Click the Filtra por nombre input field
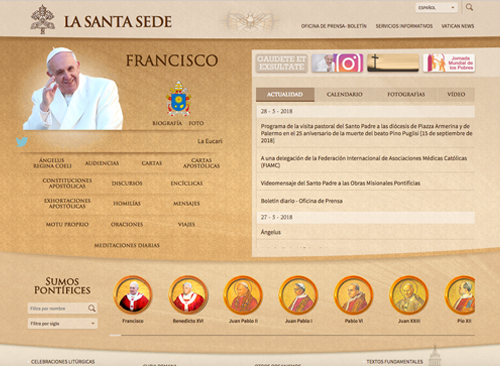500x366 pixels. coord(58,308)
